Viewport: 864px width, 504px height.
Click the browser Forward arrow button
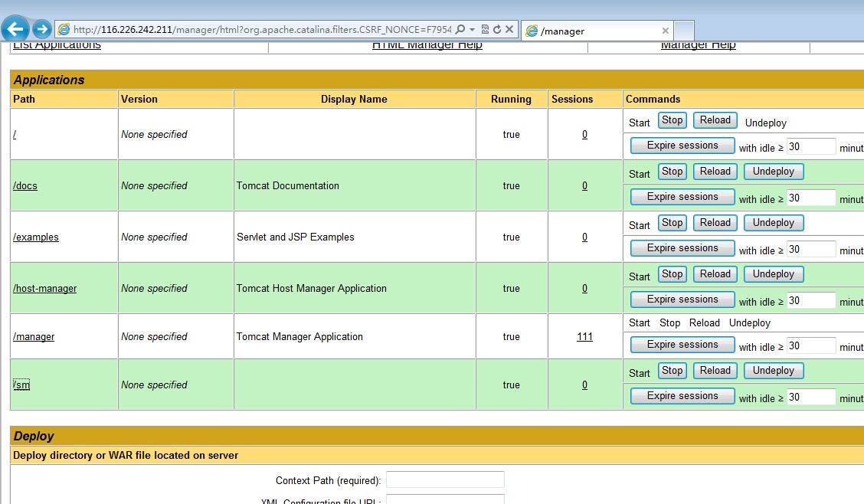[x=42, y=29]
